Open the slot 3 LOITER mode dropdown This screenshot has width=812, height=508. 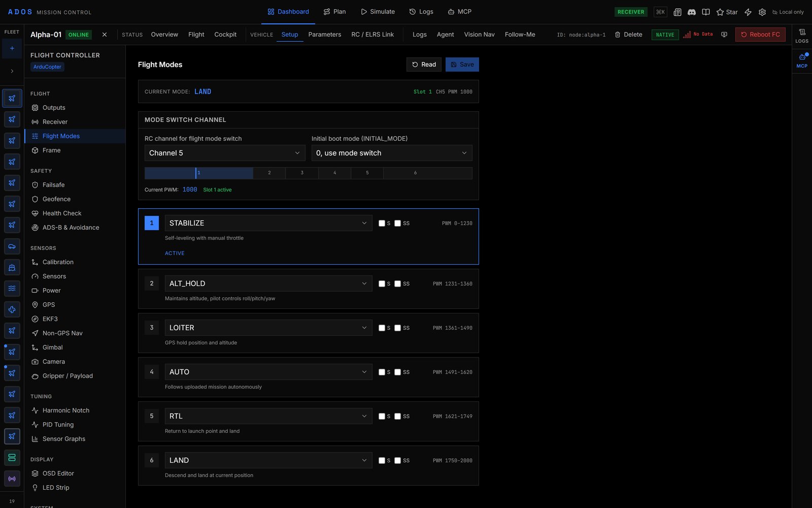tap(268, 328)
